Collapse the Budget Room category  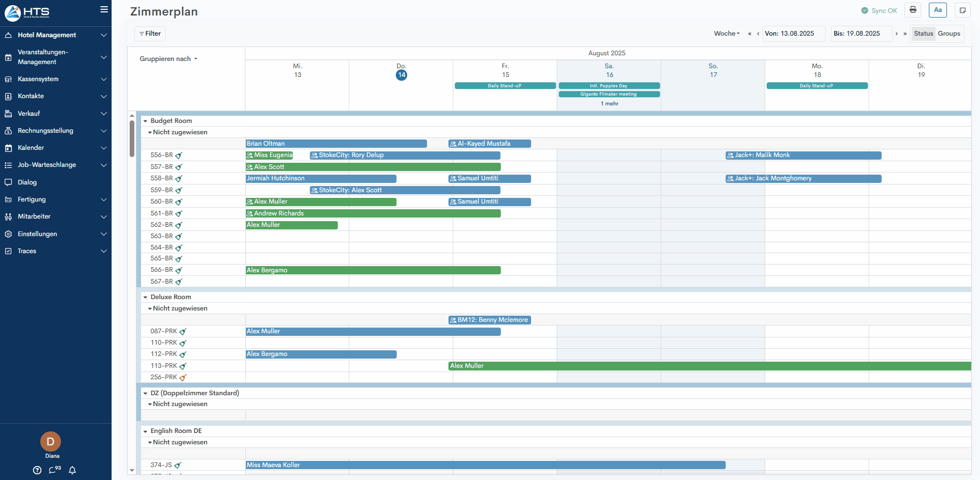coord(146,121)
